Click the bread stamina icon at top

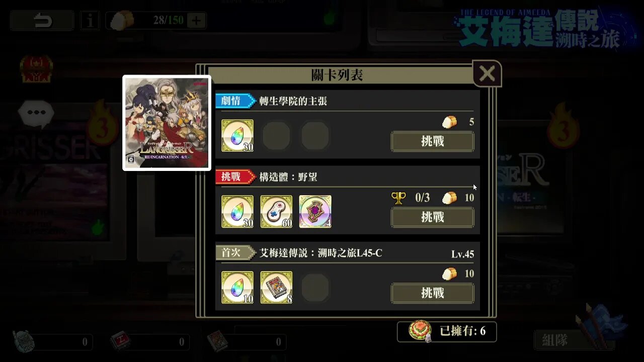(122, 21)
